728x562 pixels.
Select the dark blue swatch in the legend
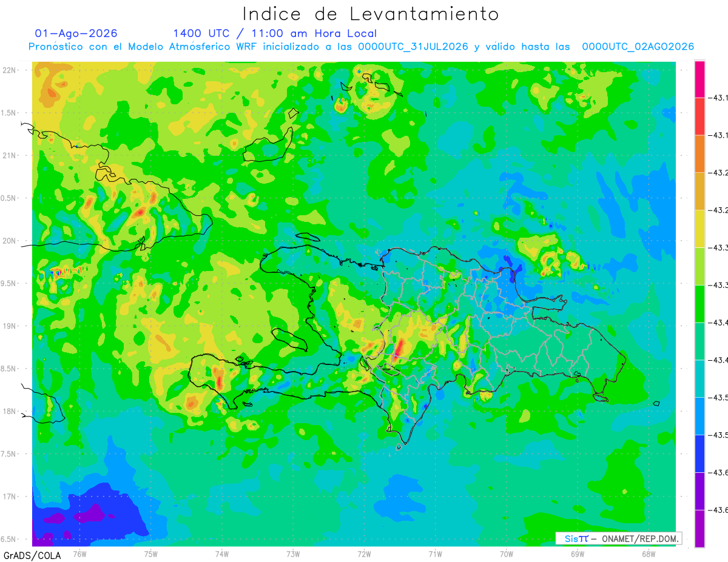point(699,453)
